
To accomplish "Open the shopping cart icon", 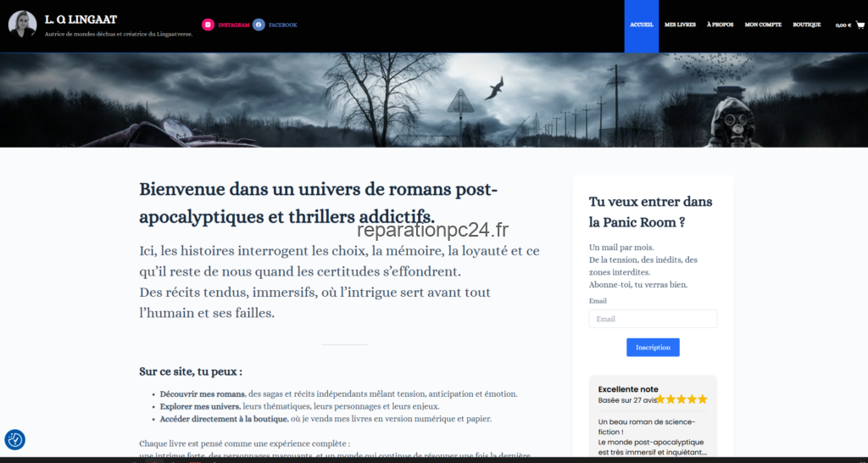I will coord(860,25).
